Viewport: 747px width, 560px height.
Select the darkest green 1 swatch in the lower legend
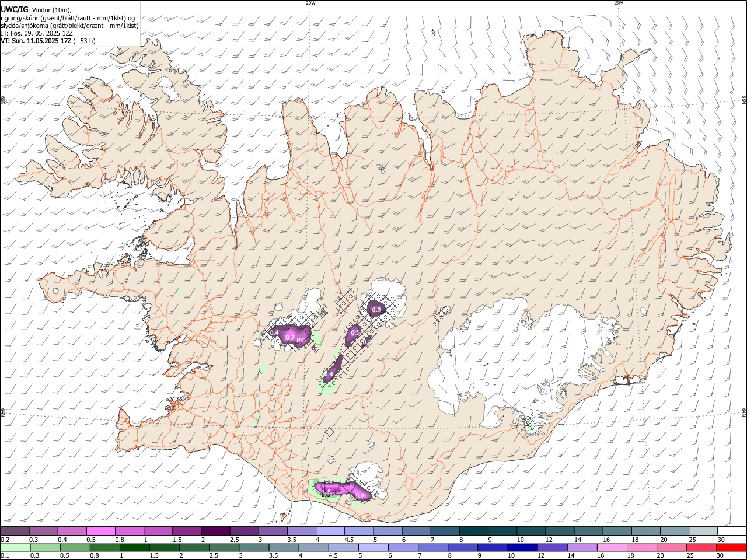tap(135, 547)
